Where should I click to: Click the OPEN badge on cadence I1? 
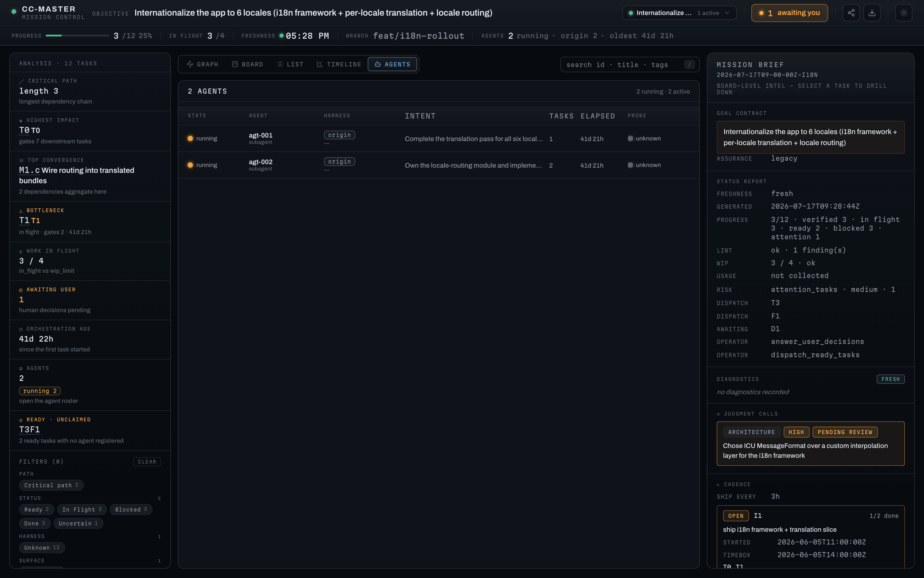(736, 516)
